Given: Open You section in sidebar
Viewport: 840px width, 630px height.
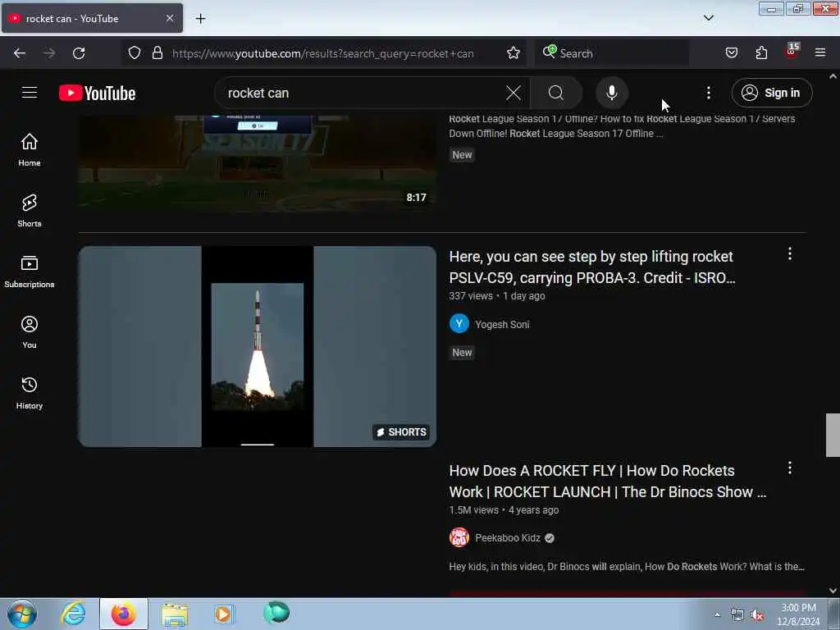Looking at the screenshot, I should click(x=30, y=332).
